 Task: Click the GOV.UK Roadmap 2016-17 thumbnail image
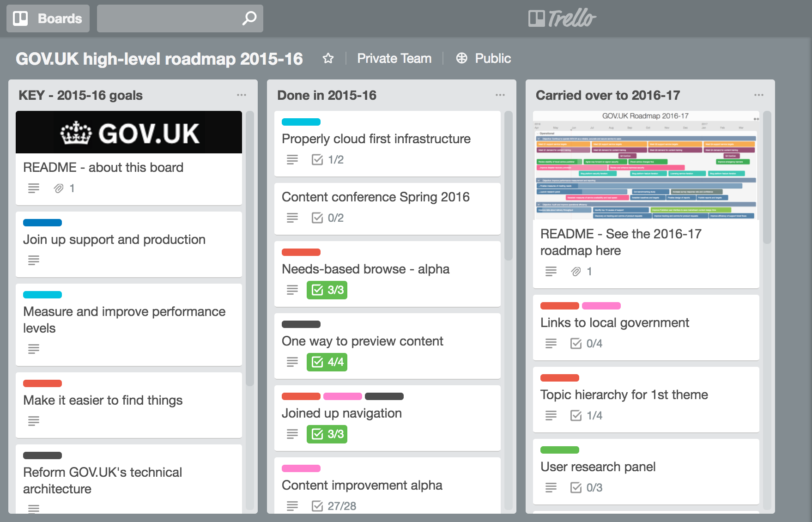coord(646,165)
